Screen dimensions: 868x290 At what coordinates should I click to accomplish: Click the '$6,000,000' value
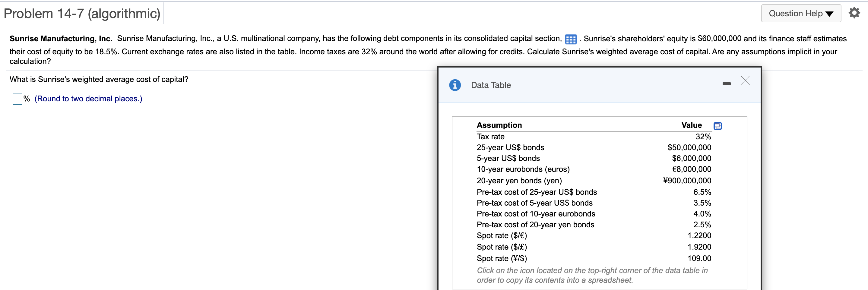(692, 158)
